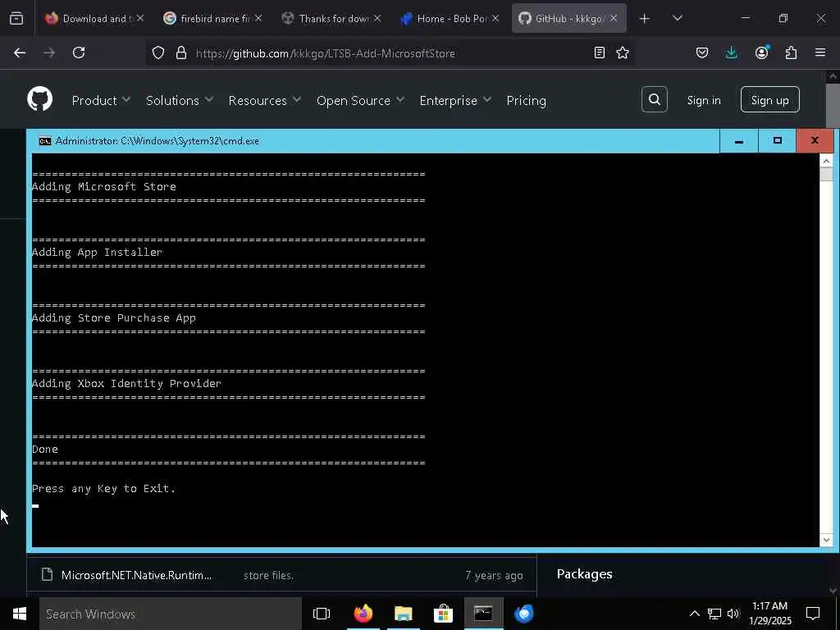The image size is (840, 630).
Task: Open Firefox from the taskbar
Action: pyautogui.click(x=363, y=614)
